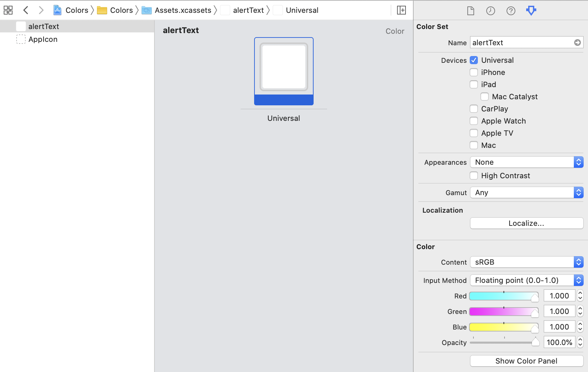This screenshot has height=372, width=588.
Task: Enable the iPhone device checkbox
Action: (474, 72)
